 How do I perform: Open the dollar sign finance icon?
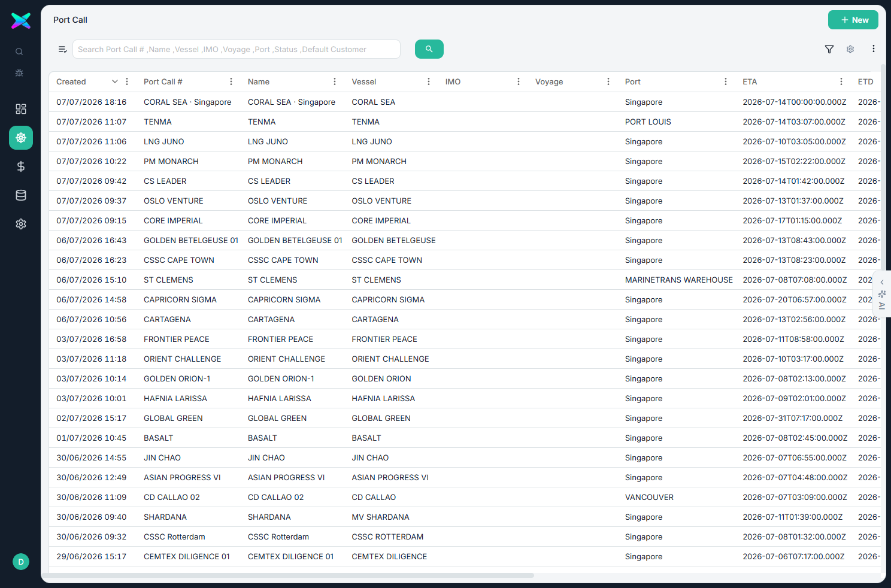click(21, 166)
